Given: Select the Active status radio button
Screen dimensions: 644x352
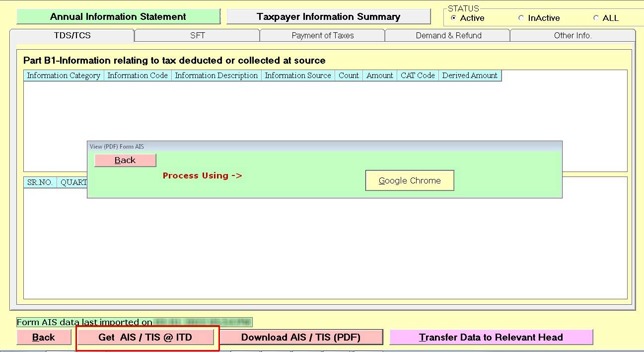Looking at the screenshot, I should point(453,18).
